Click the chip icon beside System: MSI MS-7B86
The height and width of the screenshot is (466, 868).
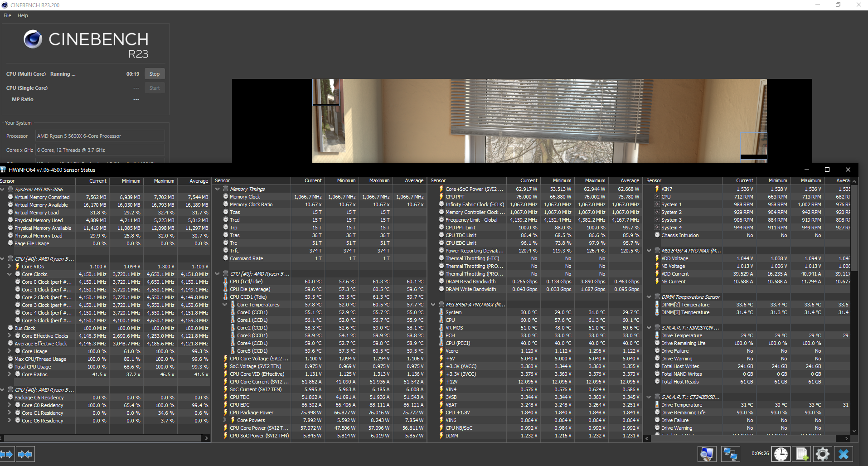pos(10,189)
